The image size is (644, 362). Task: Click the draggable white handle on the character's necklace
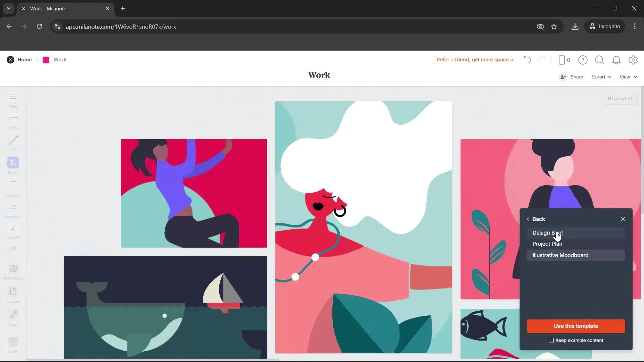coord(315,257)
